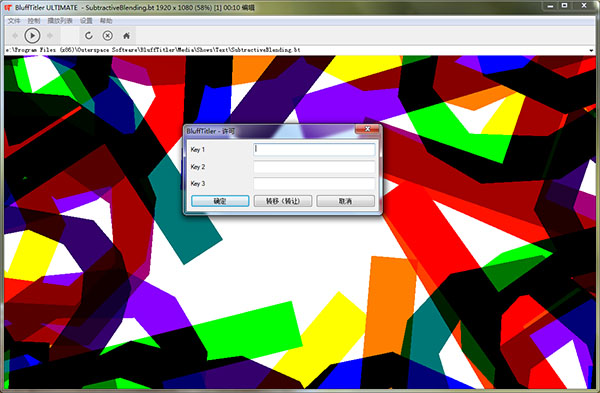Screen dimensions: 600x393
Task: Click the file path address field
Action: coord(296,50)
